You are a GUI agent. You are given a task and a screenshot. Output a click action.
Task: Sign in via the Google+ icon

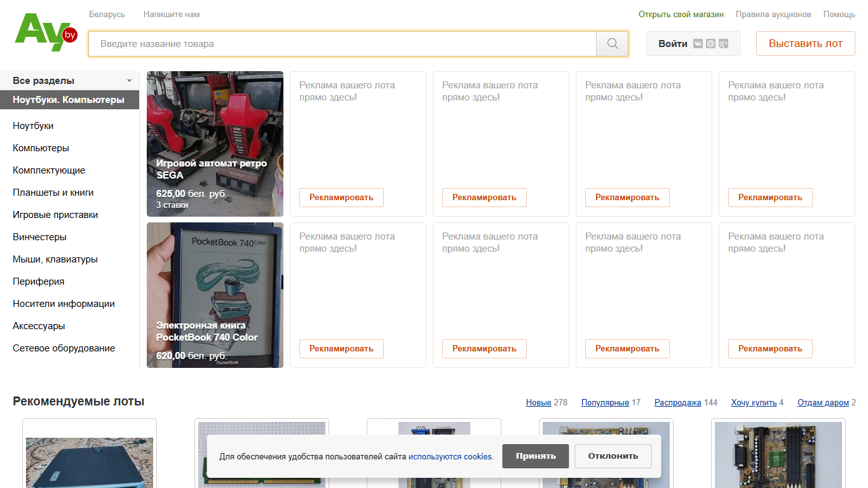[722, 44]
